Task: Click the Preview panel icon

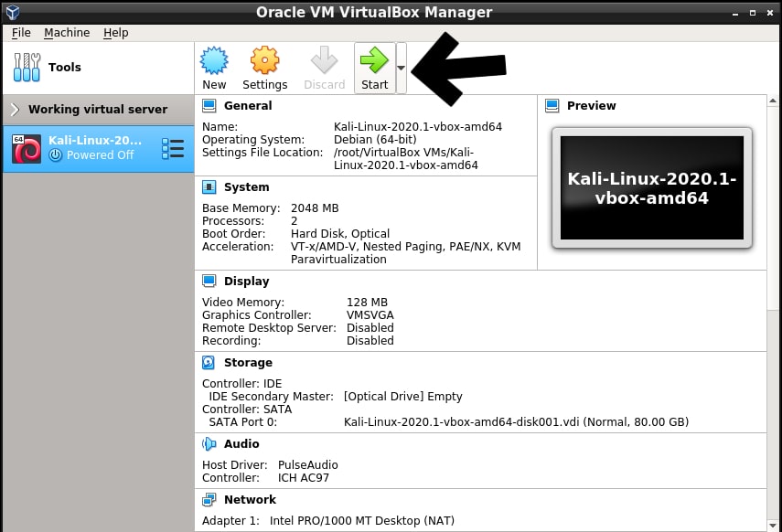Action: click(x=552, y=105)
